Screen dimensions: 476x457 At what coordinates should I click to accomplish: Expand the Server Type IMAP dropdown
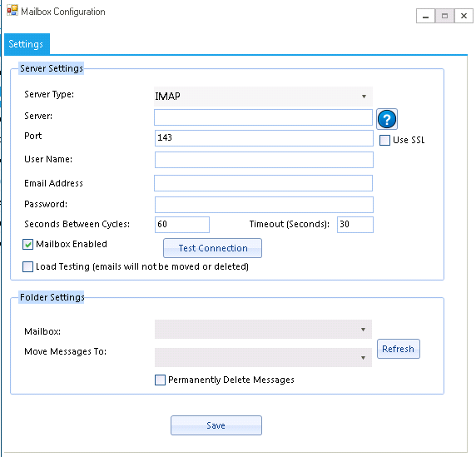coord(263,97)
